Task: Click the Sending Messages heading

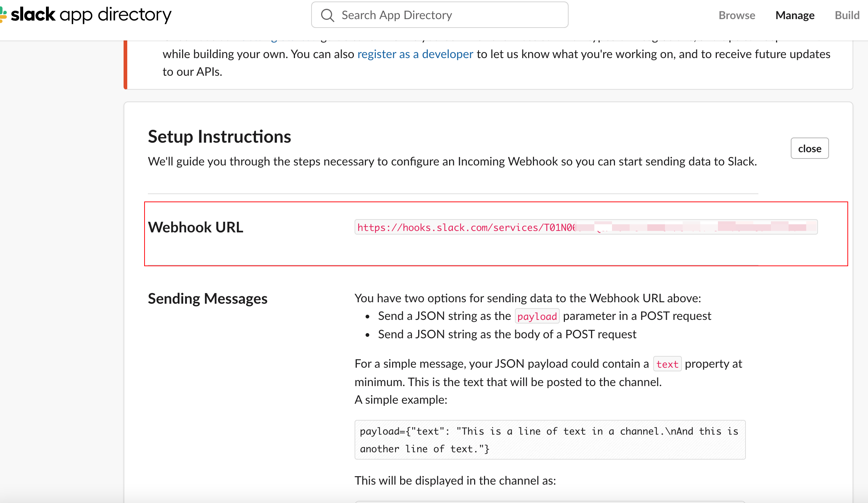Action: (x=207, y=299)
